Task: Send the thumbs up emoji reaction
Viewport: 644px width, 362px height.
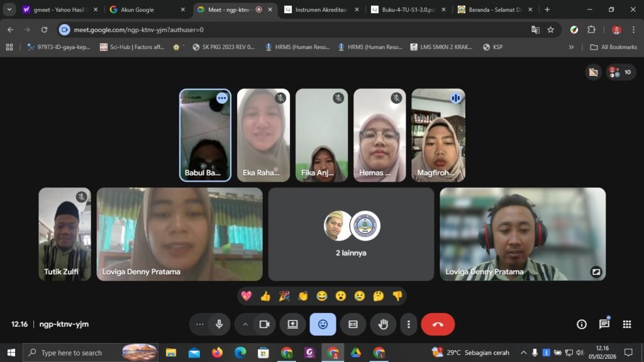Action: point(265,296)
